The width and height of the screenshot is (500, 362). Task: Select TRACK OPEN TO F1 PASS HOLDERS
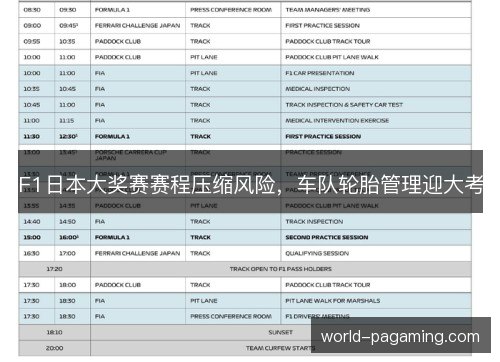point(281,269)
